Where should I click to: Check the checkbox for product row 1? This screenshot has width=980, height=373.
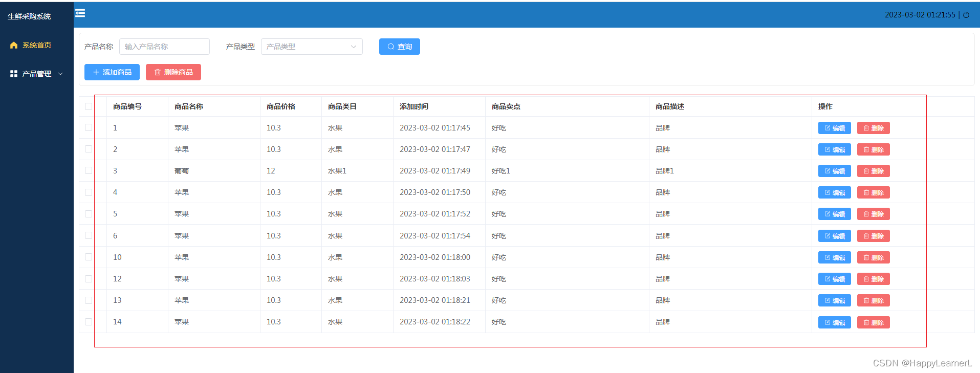89,127
